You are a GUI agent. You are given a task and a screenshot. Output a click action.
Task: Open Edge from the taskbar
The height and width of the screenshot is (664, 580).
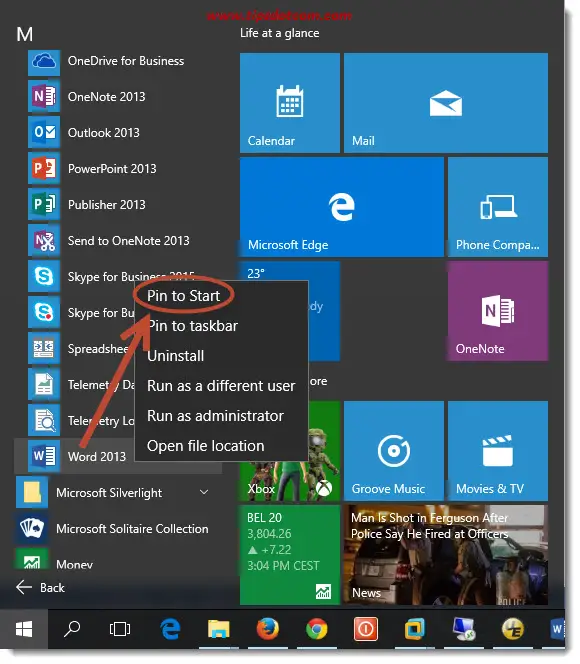coord(170,629)
